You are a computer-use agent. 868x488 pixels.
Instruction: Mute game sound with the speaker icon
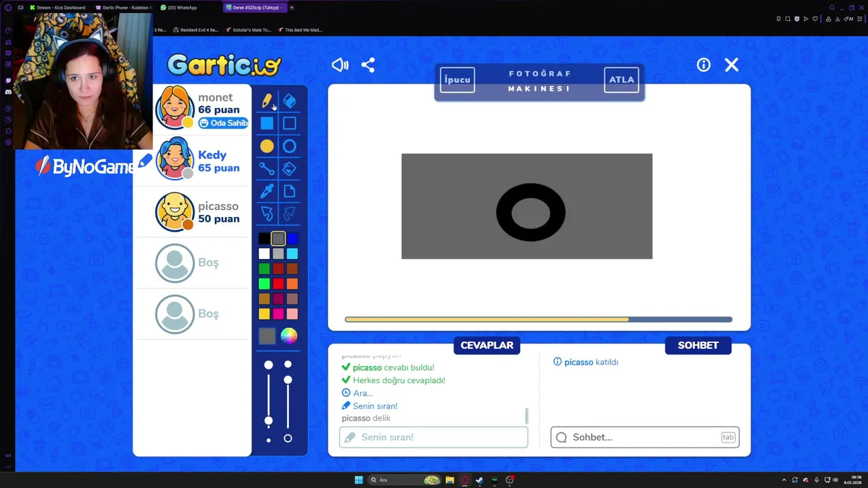click(x=340, y=65)
